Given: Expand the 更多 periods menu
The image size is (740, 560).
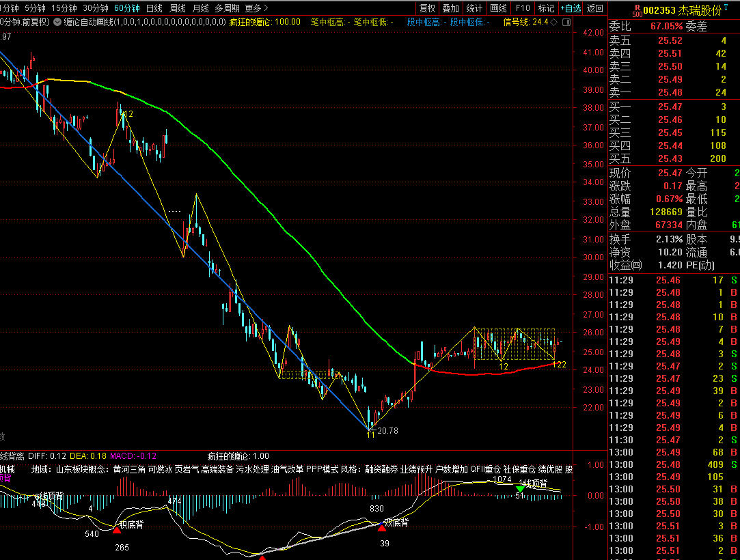Looking at the screenshot, I should (x=256, y=8).
